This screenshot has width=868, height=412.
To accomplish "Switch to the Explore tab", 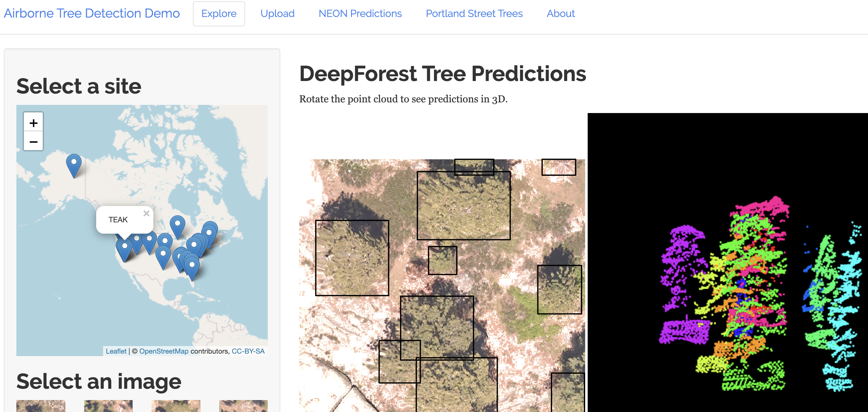I will (219, 14).
